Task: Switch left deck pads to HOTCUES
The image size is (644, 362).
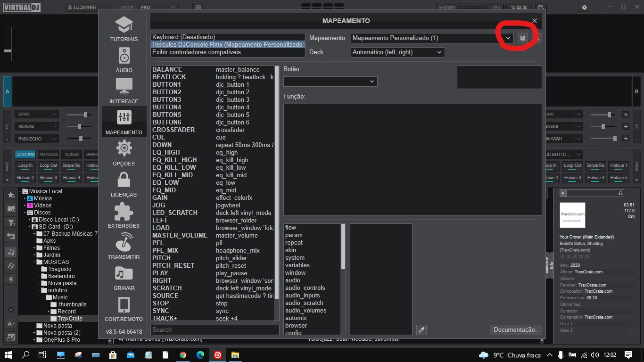Action: 49,154
